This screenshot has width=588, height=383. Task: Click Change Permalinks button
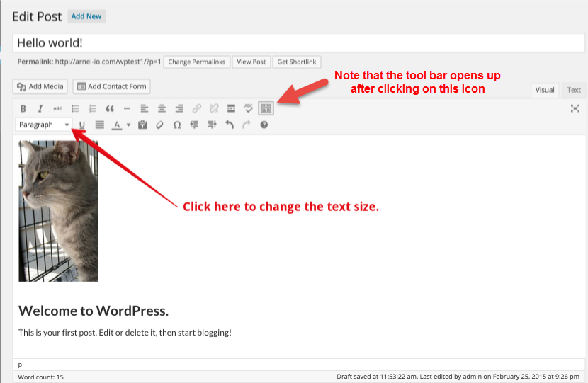point(196,62)
